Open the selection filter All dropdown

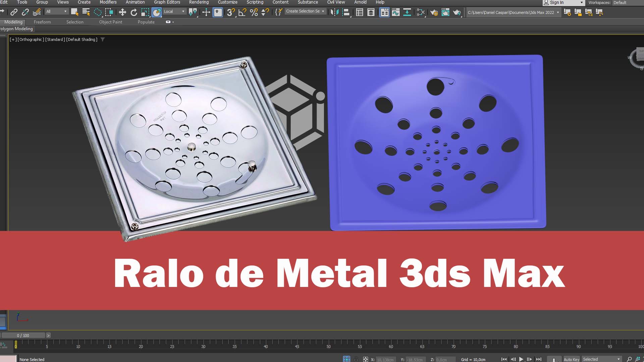pyautogui.click(x=56, y=11)
